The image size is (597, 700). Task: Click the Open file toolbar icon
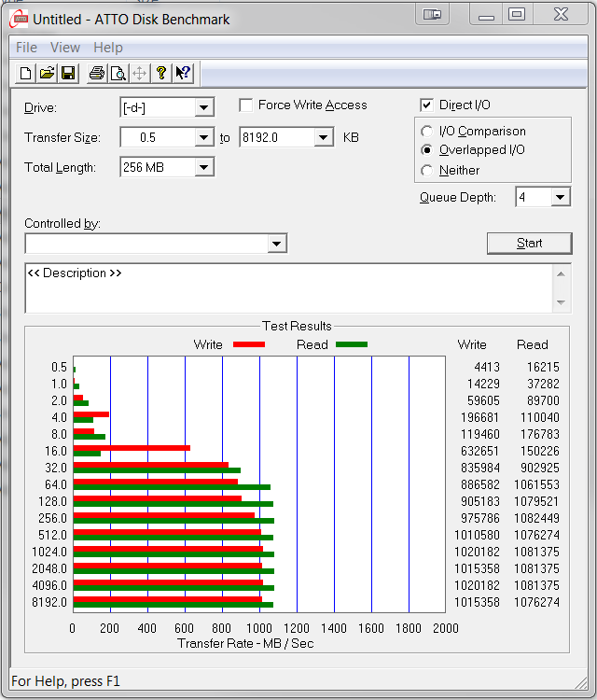tap(47, 74)
